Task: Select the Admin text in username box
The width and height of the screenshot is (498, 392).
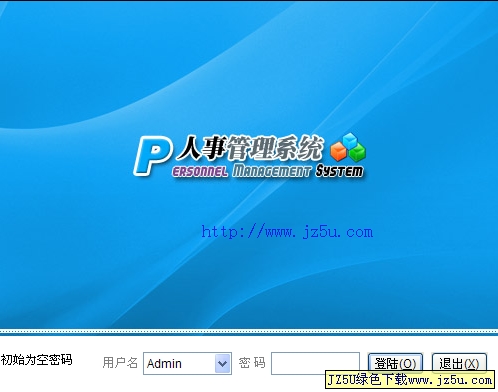Action: tap(164, 364)
